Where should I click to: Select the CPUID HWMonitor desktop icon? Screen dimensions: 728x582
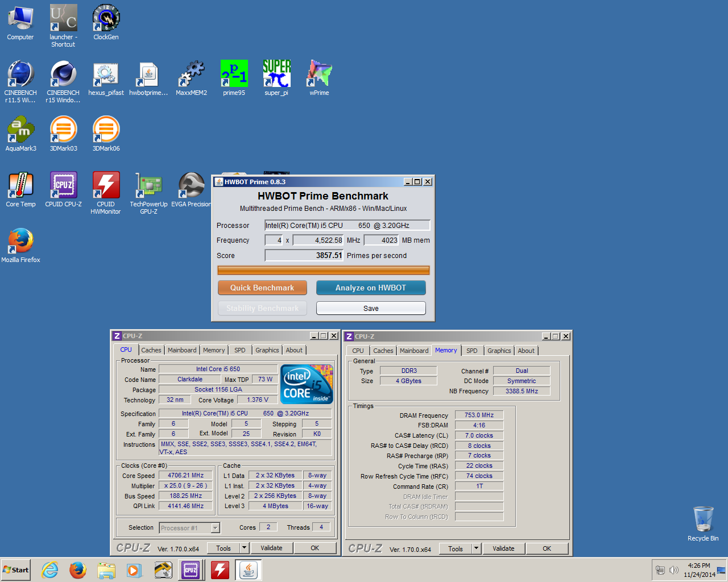tap(106, 193)
